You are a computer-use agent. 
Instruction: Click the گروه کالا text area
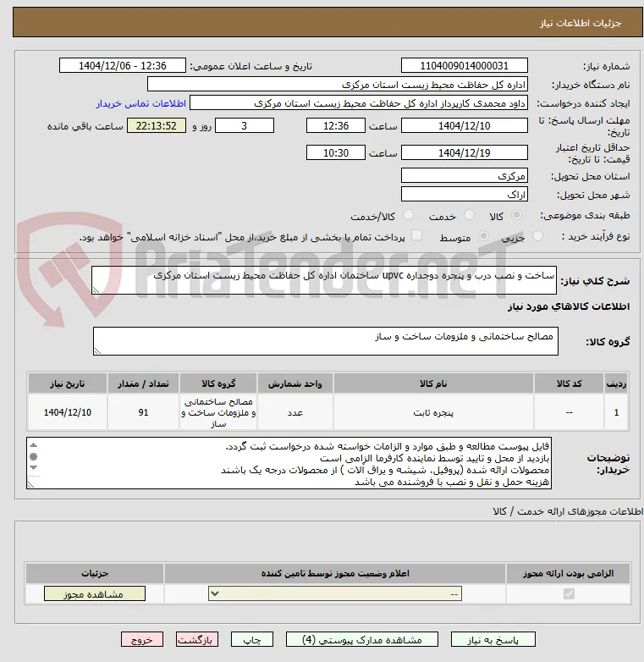[x=326, y=341]
